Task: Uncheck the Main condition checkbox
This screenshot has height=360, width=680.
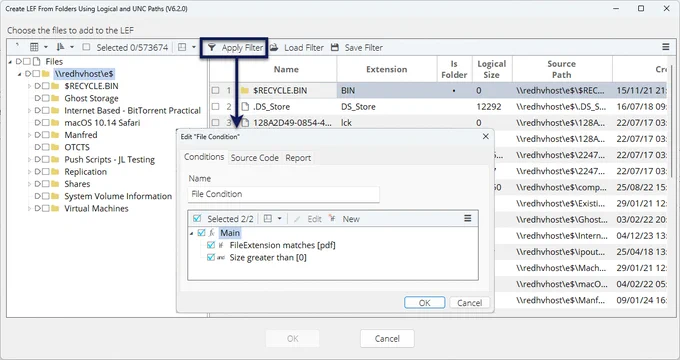Action: tap(201, 233)
